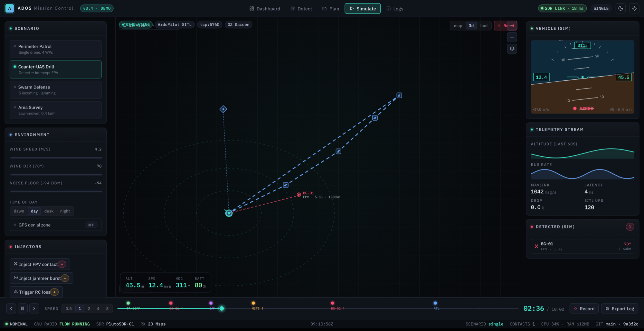This screenshot has height=331, width=644.
Task: Set playback speed to 0.5
Action: click(69, 308)
